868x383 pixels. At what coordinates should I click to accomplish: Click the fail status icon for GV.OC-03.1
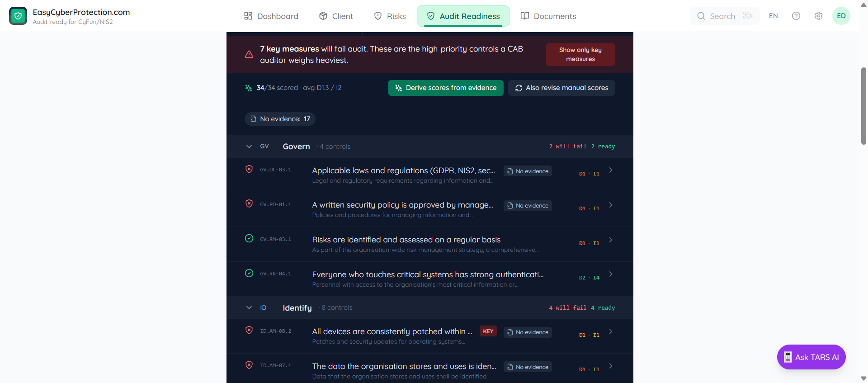pos(249,169)
